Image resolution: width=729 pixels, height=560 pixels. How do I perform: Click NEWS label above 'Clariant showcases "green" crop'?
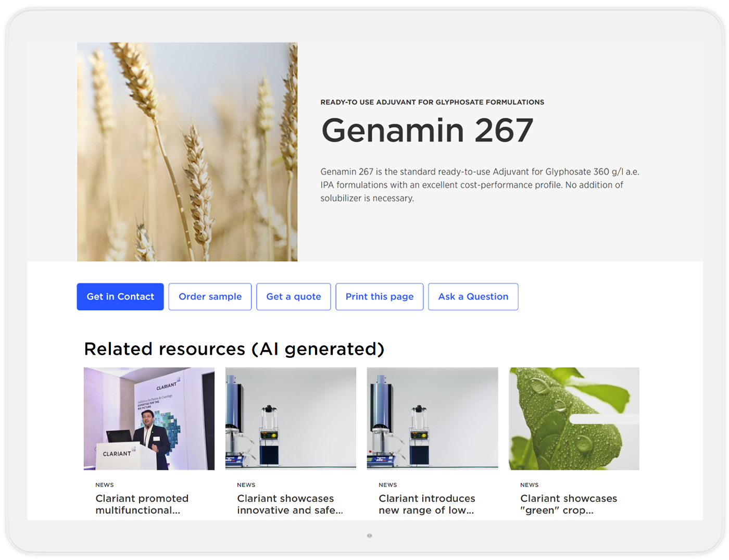530,485
